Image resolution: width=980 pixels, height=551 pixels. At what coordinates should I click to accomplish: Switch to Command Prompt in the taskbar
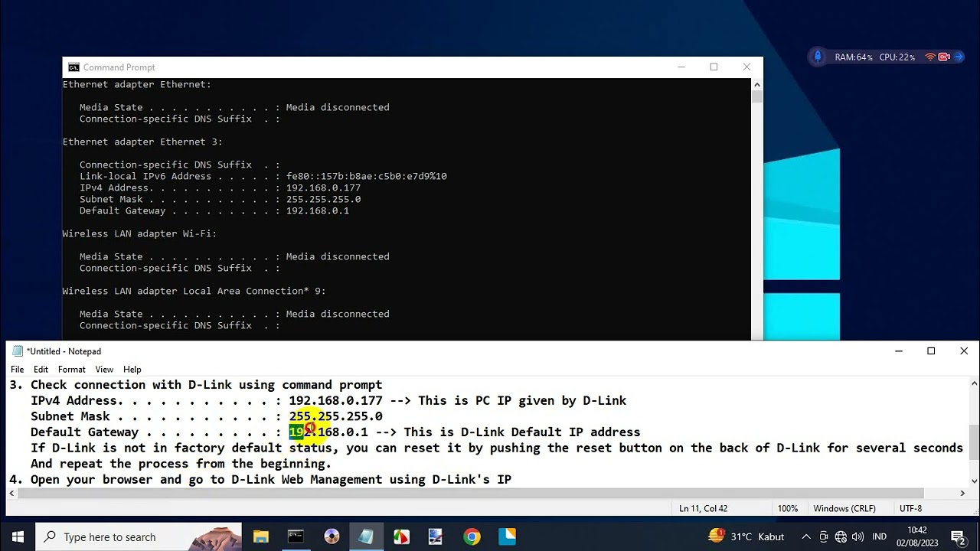point(296,536)
